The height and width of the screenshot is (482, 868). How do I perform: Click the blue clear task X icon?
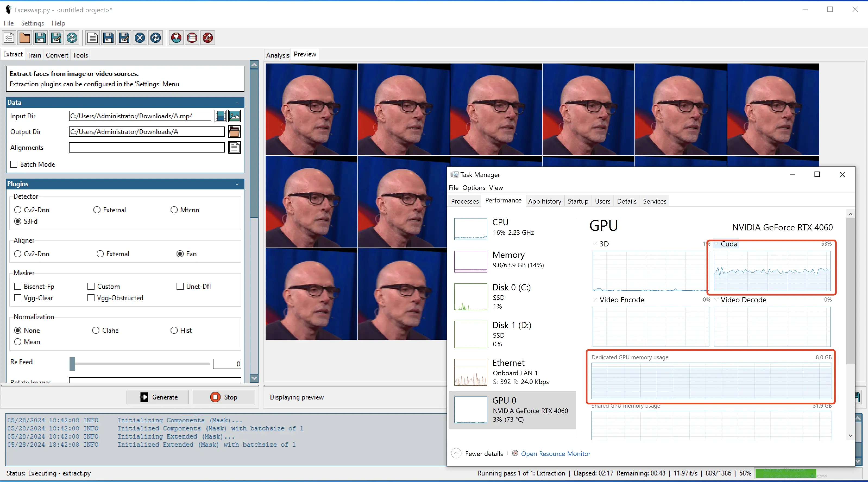[x=140, y=38]
